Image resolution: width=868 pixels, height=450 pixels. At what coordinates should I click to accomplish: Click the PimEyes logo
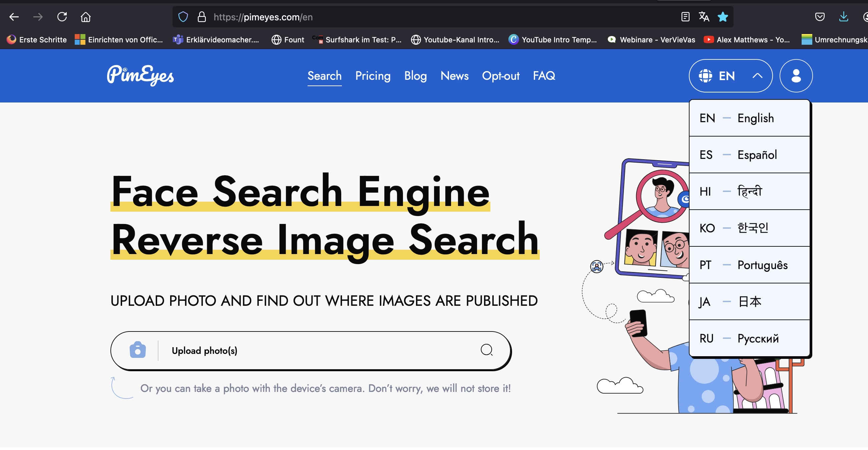coord(140,75)
